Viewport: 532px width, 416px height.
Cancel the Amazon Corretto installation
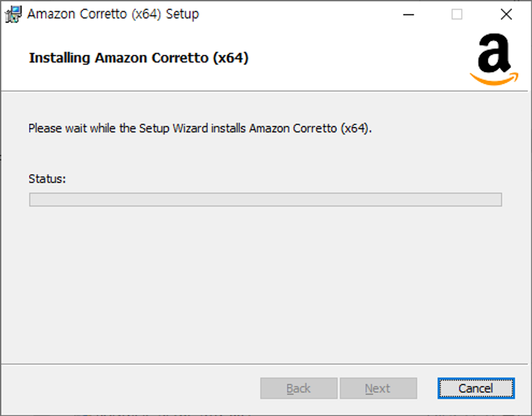tap(476, 388)
